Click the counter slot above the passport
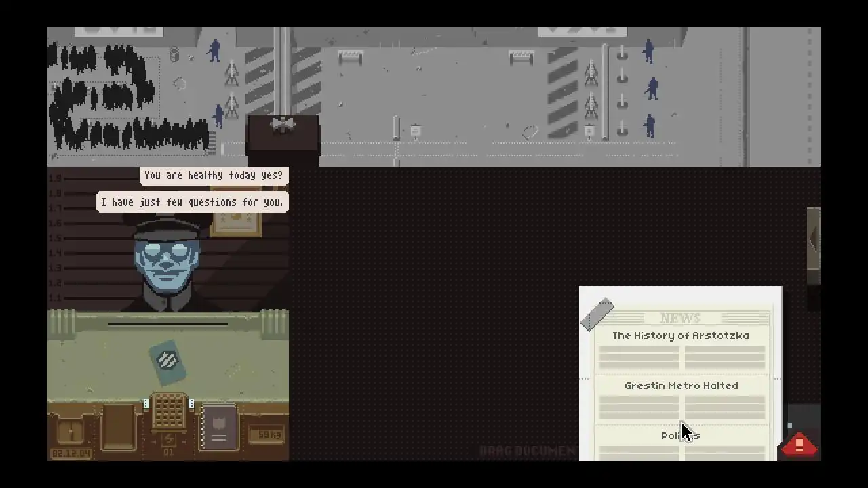Image resolution: width=868 pixels, height=488 pixels. pyautogui.click(x=167, y=324)
